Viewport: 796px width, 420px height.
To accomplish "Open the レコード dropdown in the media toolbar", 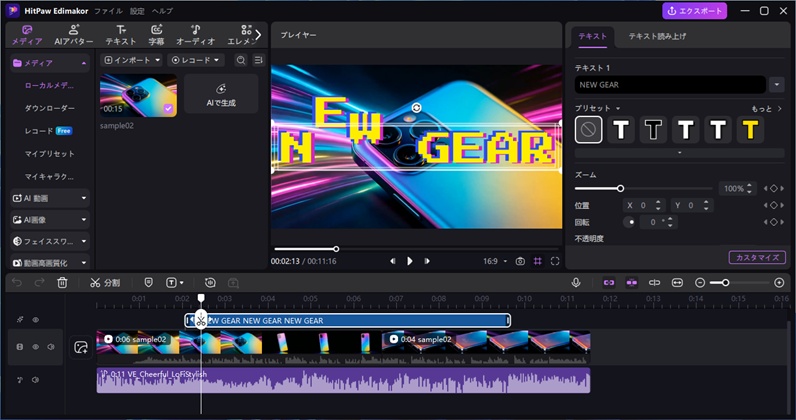I will click(196, 60).
